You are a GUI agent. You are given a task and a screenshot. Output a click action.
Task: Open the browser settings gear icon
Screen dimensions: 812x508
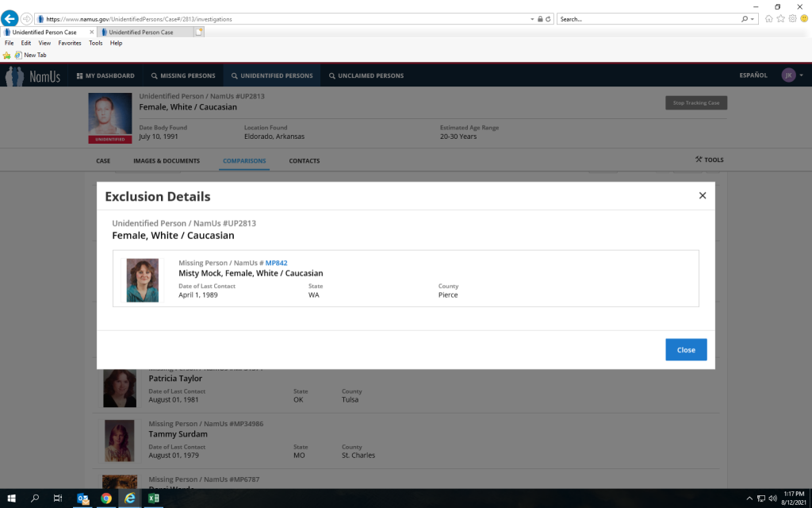[791, 19]
